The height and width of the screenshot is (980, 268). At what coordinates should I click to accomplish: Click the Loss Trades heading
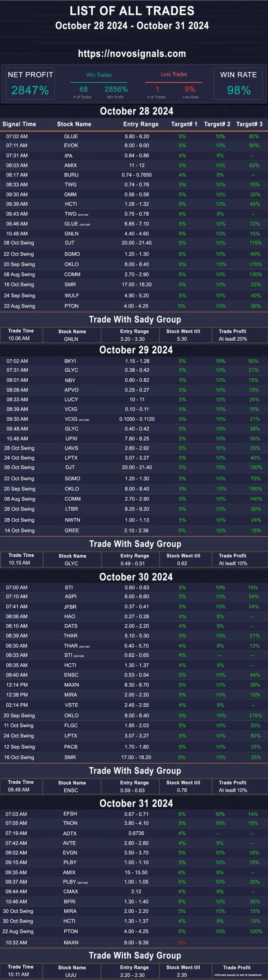click(x=174, y=74)
